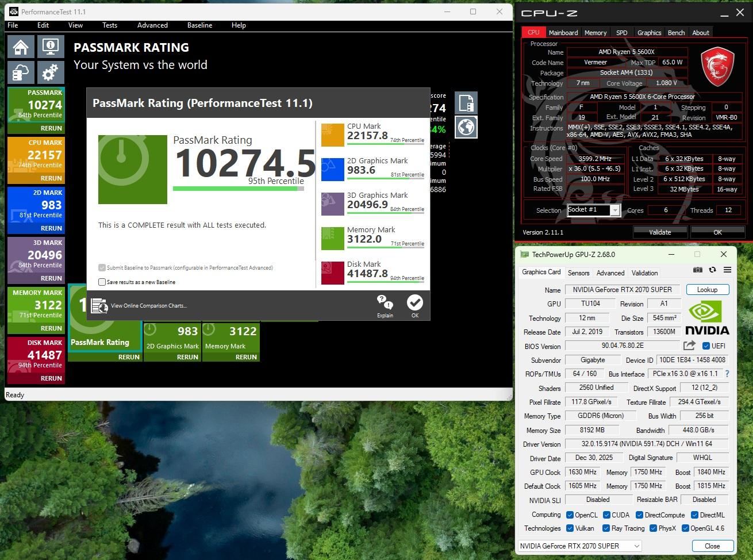Screen dimensions: 753x560
Task: Click the GPU-Z refresh icon
Action: (712, 270)
